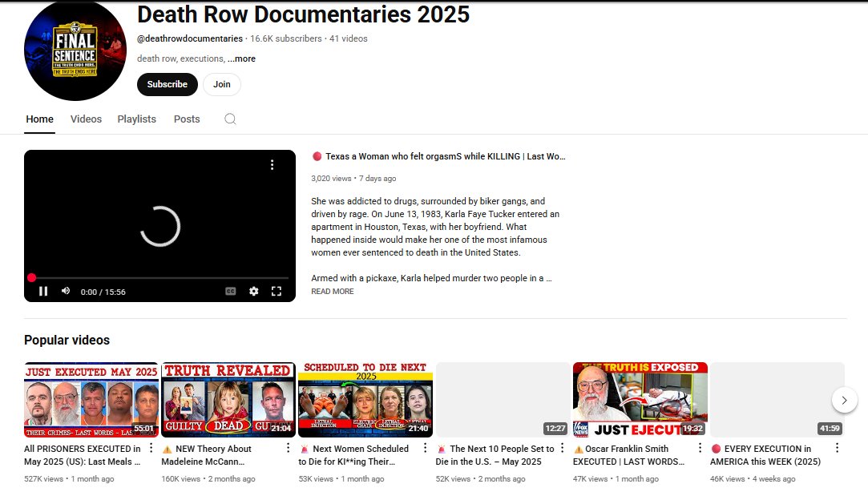Viewport: 868px width, 500px height.
Task: Open the channel search magnifier icon
Action: (230, 119)
